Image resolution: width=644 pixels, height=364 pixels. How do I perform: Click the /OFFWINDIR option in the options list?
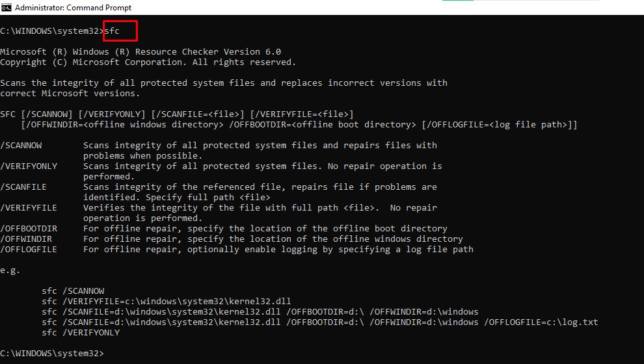point(26,239)
